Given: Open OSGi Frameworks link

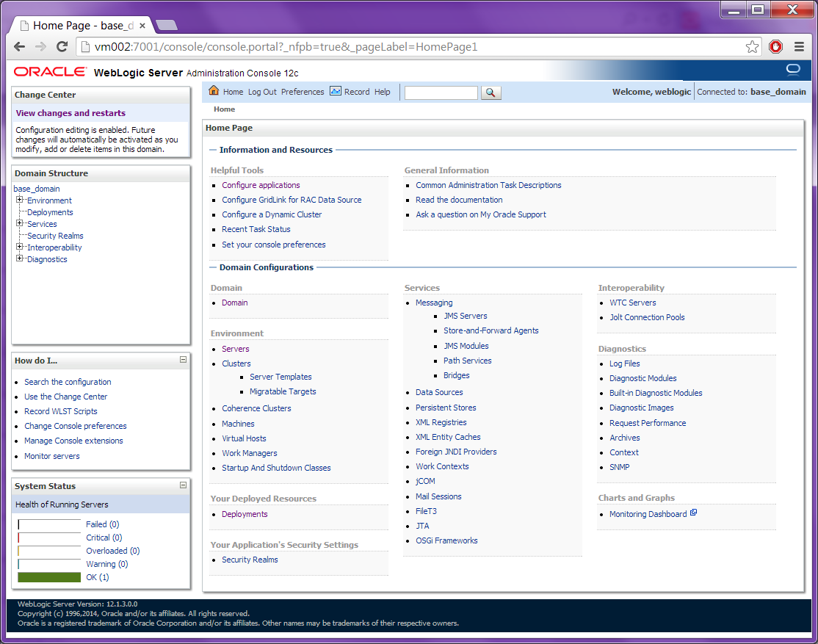Looking at the screenshot, I should [x=446, y=540].
